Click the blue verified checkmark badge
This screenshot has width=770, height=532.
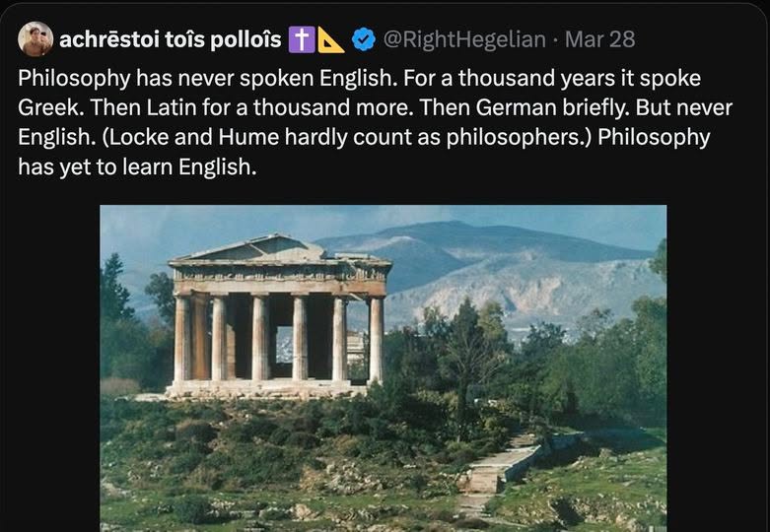363,39
